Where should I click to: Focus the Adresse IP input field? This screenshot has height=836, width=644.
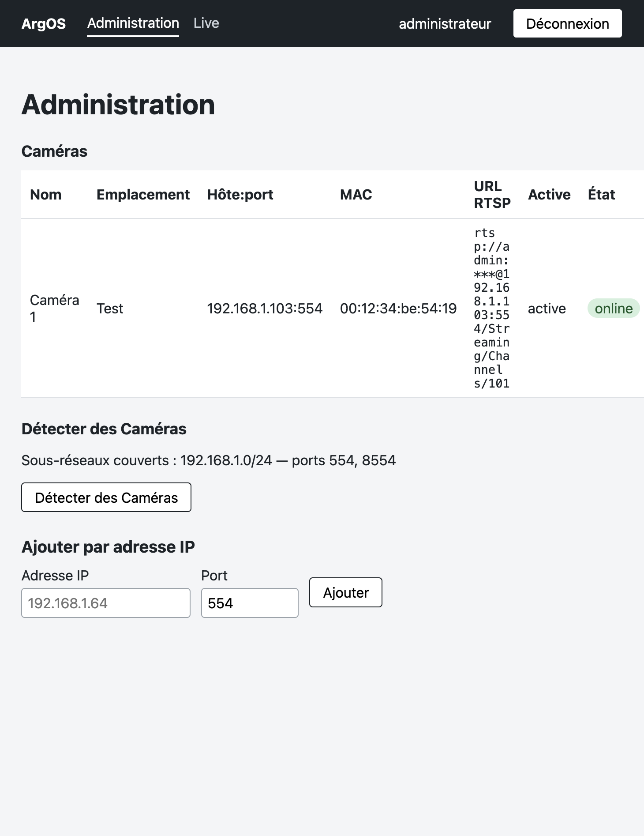[x=106, y=603]
